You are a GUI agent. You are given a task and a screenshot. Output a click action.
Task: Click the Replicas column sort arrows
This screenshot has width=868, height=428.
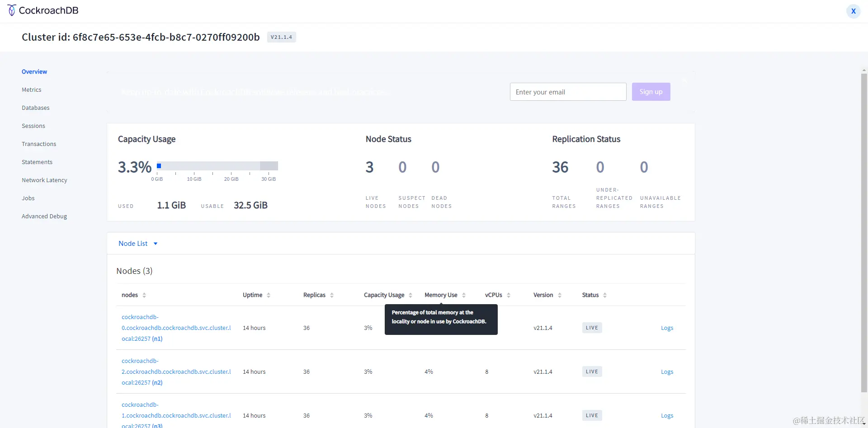pos(332,295)
